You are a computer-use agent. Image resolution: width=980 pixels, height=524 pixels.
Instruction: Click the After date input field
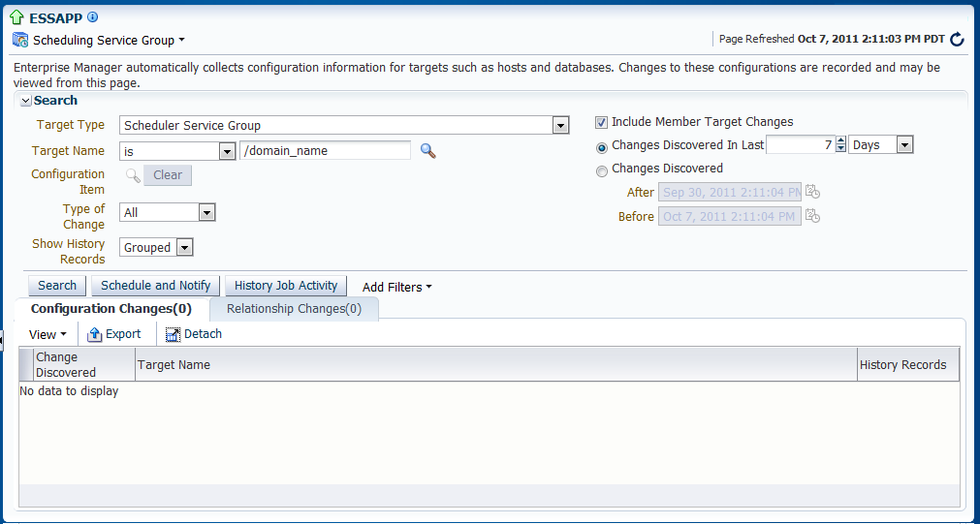(729, 193)
